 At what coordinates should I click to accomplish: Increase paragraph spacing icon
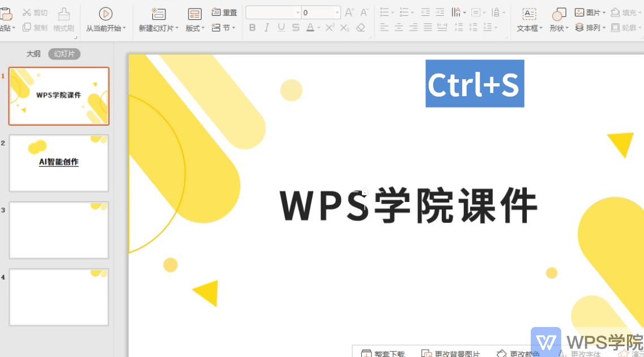(459, 28)
